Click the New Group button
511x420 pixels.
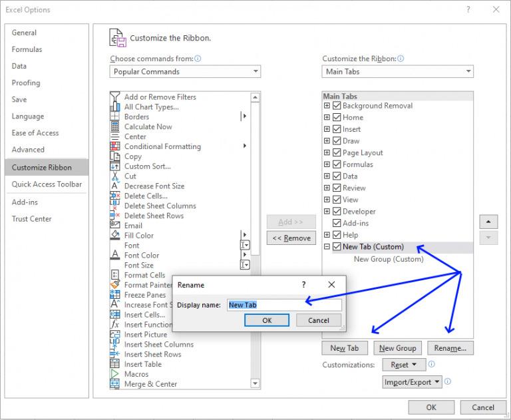[398, 348]
